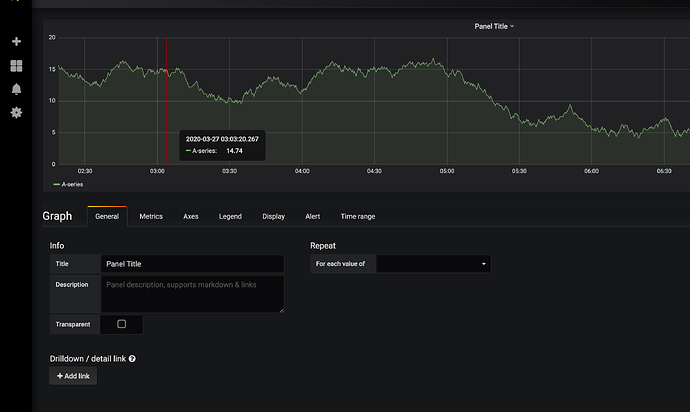Switch to the Metrics tab

pyautogui.click(x=151, y=217)
